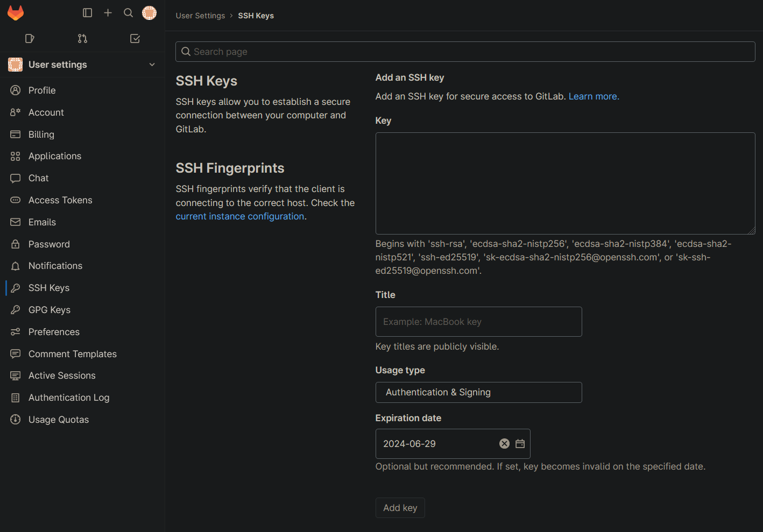Focus the Title input field
The image size is (763, 532).
coord(478,322)
